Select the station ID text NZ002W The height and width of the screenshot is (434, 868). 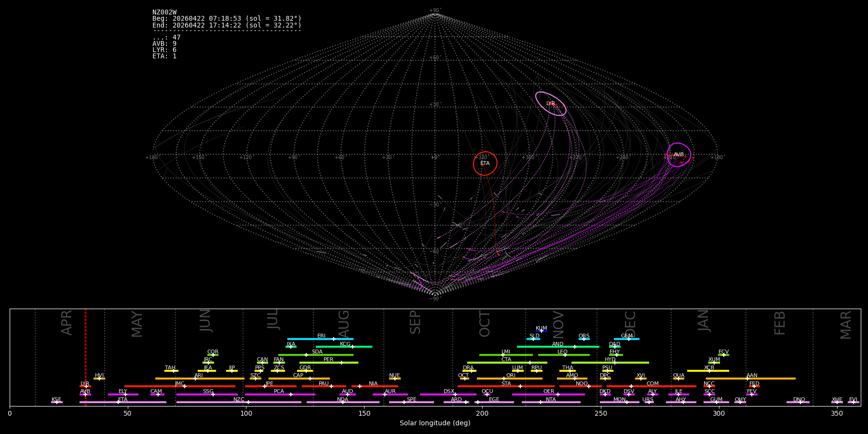[x=164, y=13]
